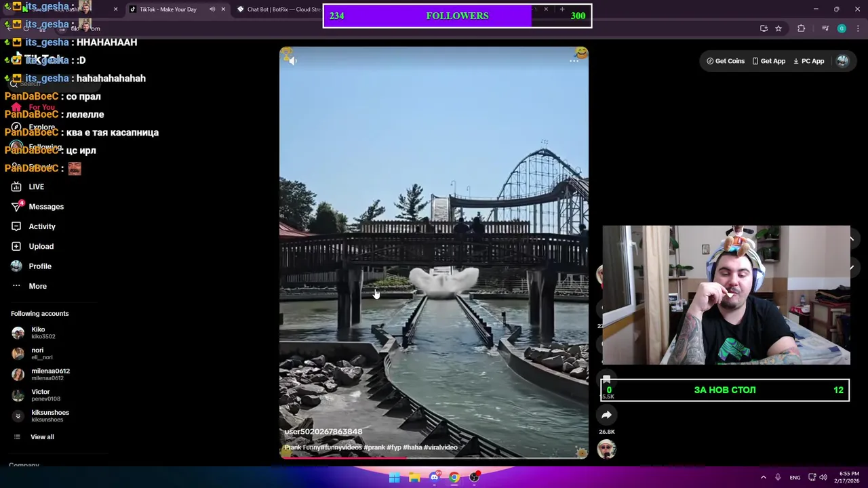Click the Get App button

[768, 61]
